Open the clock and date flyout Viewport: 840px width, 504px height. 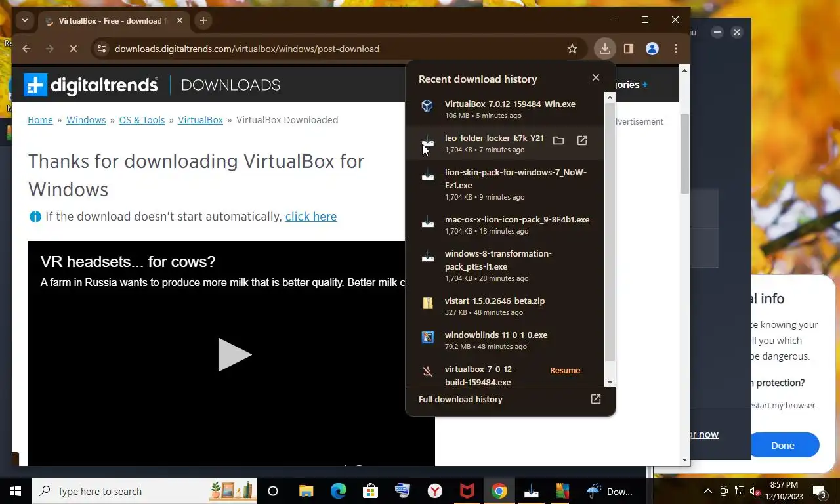(x=784, y=491)
